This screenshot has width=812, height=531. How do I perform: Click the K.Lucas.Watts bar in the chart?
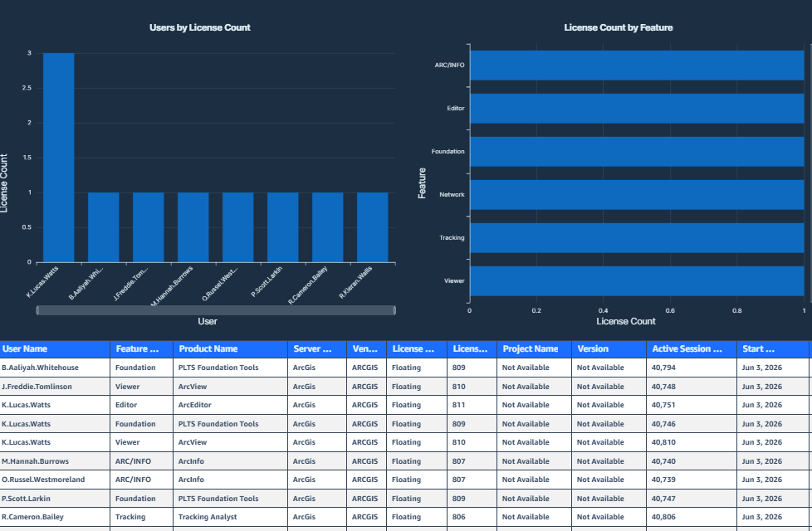(x=58, y=158)
